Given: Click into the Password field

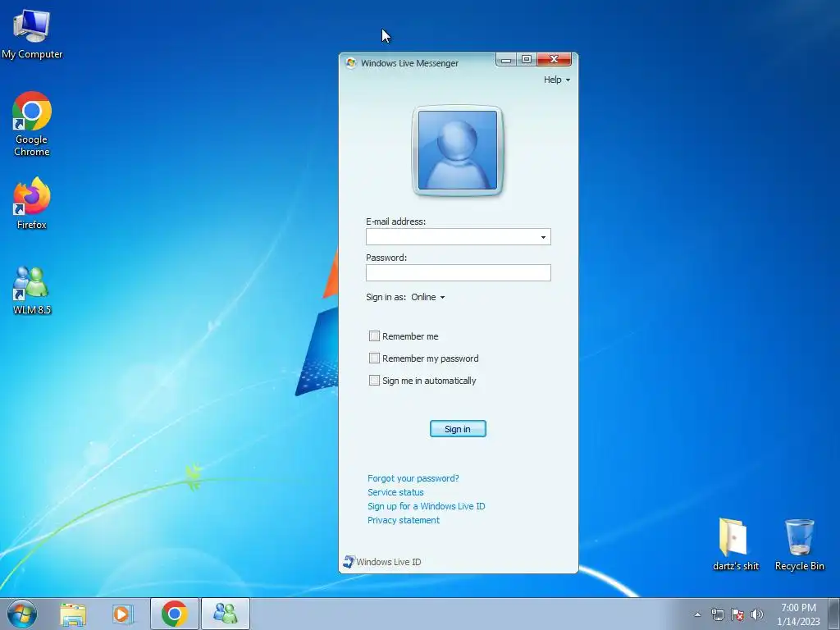Looking at the screenshot, I should pyautogui.click(x=458, y=272).
